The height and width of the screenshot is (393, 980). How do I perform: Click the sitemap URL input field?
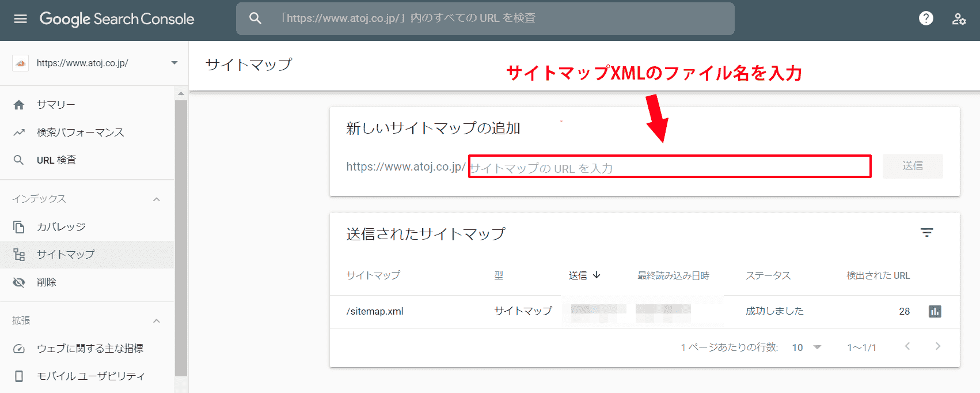click(x=670, y=167)
